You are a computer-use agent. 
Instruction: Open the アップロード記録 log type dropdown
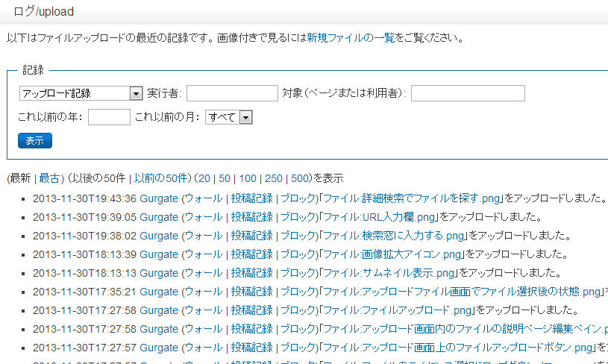(x=81, y=93)
